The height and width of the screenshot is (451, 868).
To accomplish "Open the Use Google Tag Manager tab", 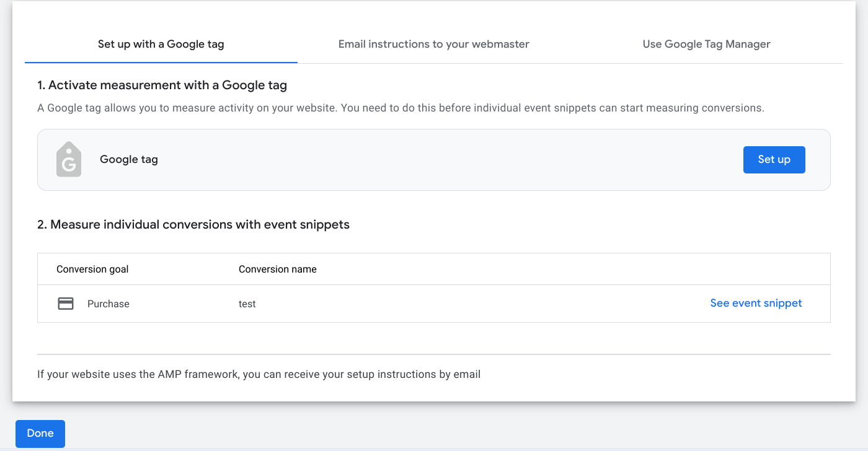I will 706,44.
